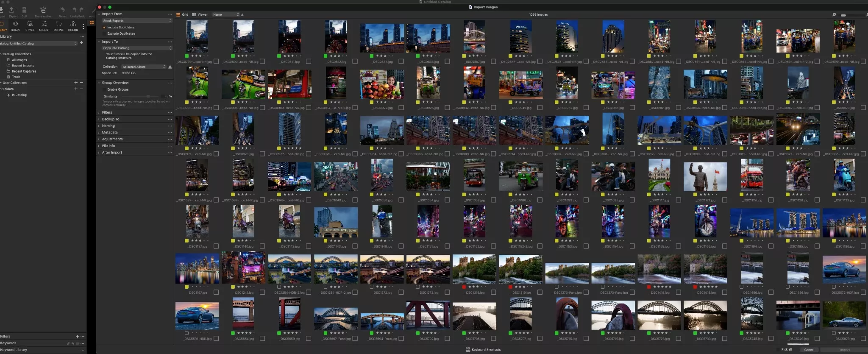Select Trash in Catalog Collections

point(16,77)
